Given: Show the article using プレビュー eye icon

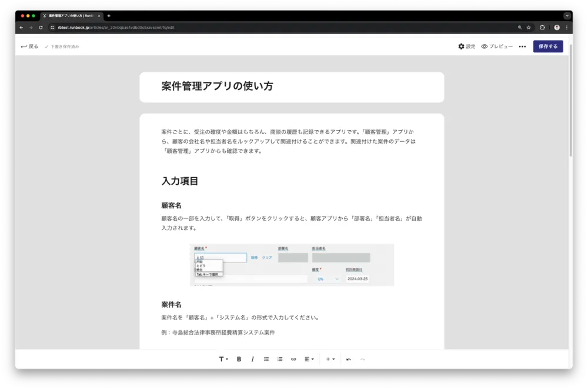Looking at the screenshot, I should coord(497,46).
